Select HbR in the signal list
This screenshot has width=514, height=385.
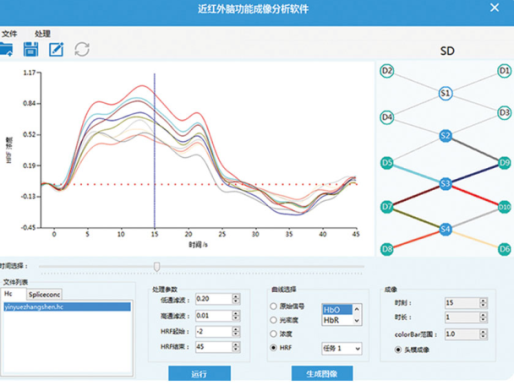(x=337, y=320)
